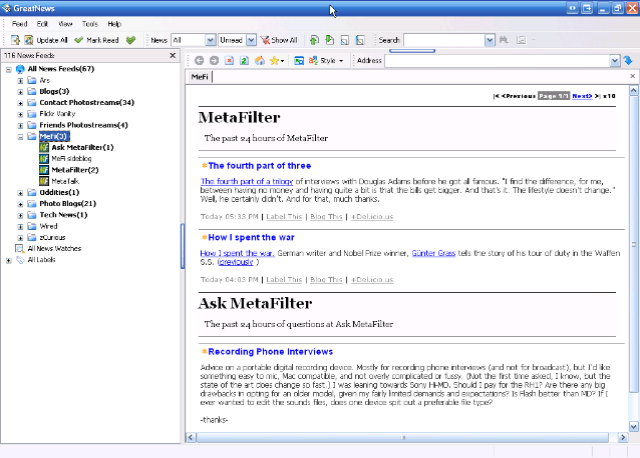
Task: Select the Ask MetaFilter(1) feed
Action: click(82, 147)
